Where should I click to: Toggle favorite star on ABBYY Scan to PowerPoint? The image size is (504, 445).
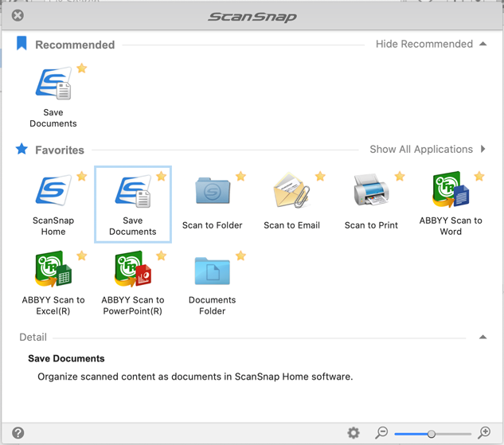(x=162, y=256)
